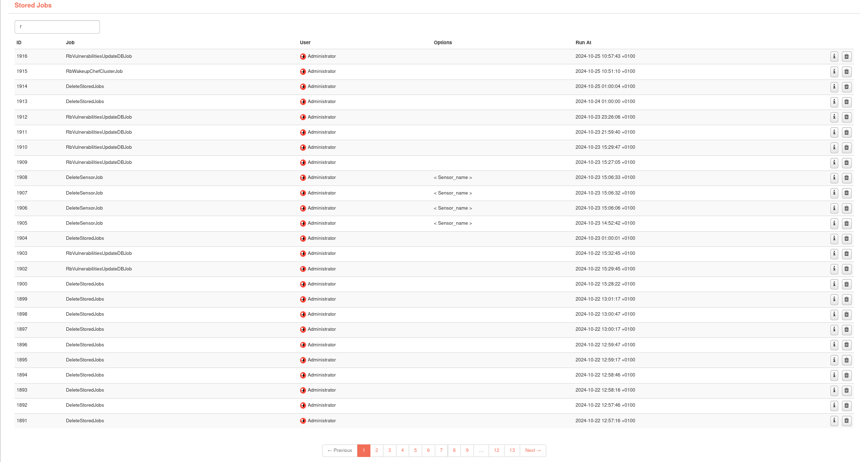Delete job 1911
The width and height of the screenshot is (868, 462).
pyautogui.click(x=847, y=133)
